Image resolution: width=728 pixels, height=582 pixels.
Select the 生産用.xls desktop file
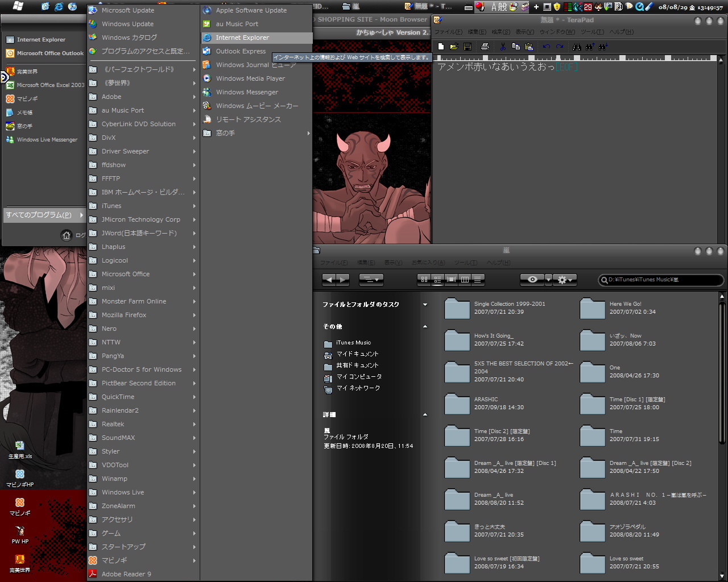coord(20,450)
